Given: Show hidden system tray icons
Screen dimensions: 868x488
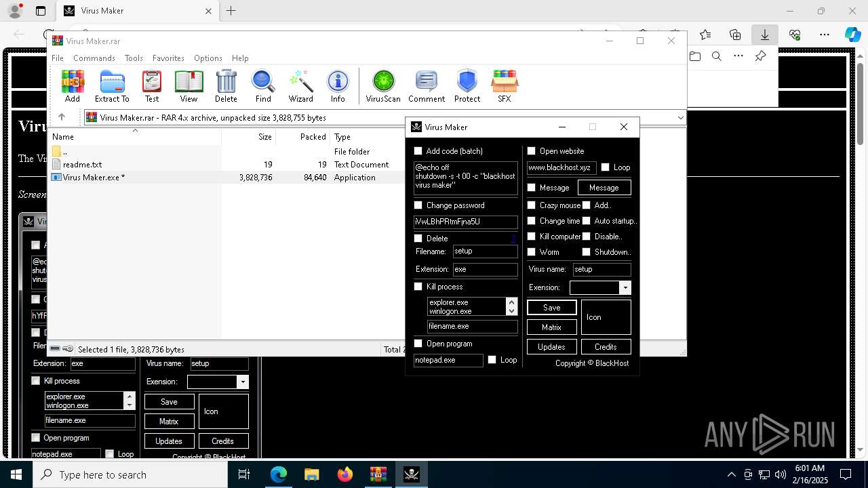Looking at the screenshot, I should [x=731, y=474].
